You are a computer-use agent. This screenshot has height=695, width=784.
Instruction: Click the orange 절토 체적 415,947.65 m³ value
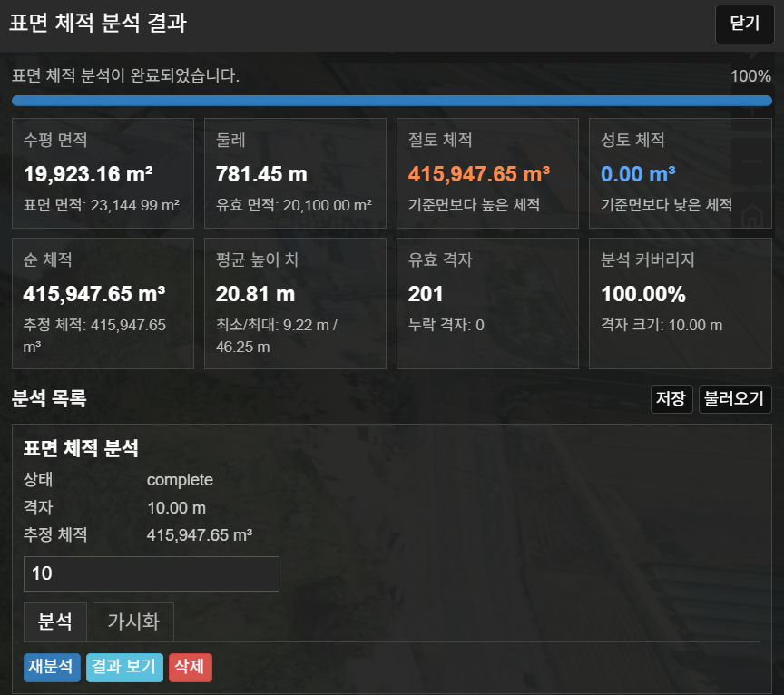478,174
